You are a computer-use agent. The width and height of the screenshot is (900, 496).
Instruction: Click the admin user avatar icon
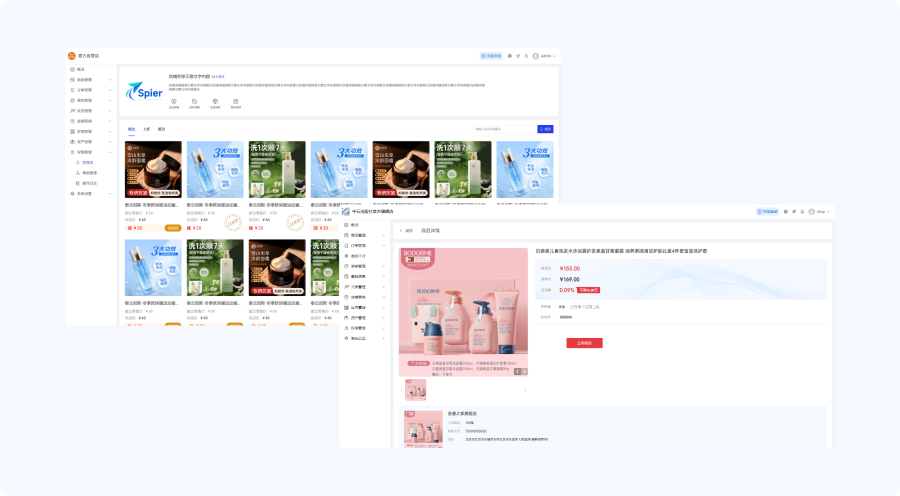point(535,56)
